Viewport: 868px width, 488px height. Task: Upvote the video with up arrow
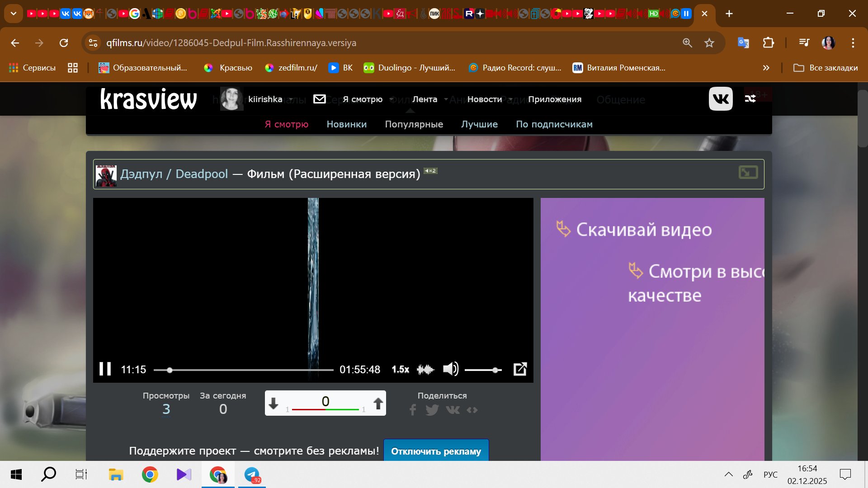coord(378,403)
